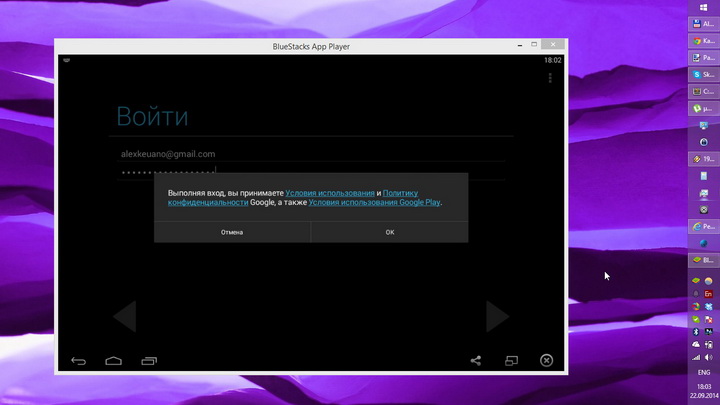This screenshot has height=405, width=720.
Task: Toggle BlueStacks full screen icon
Action: point(511,361)
